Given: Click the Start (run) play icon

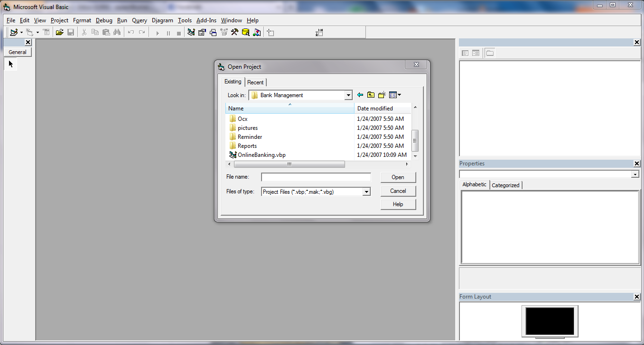Looking at the screenshot, I should pyautogui.click(x=158, y=33).
